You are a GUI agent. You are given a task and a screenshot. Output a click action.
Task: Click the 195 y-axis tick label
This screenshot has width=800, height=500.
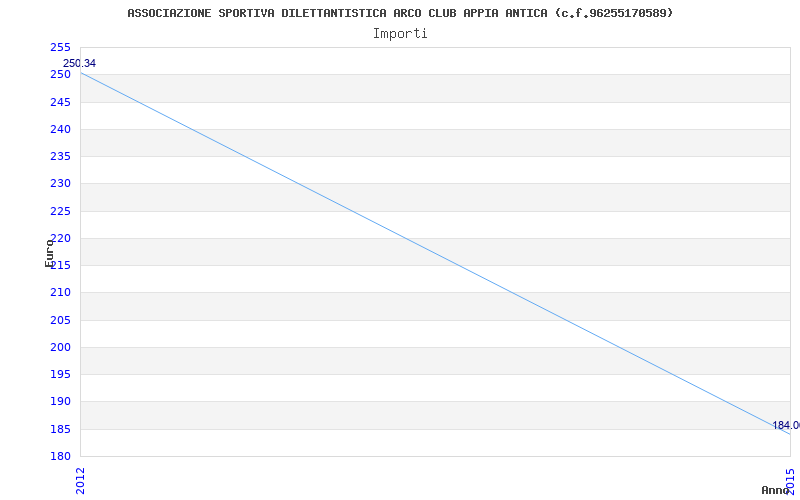(60, 374)
